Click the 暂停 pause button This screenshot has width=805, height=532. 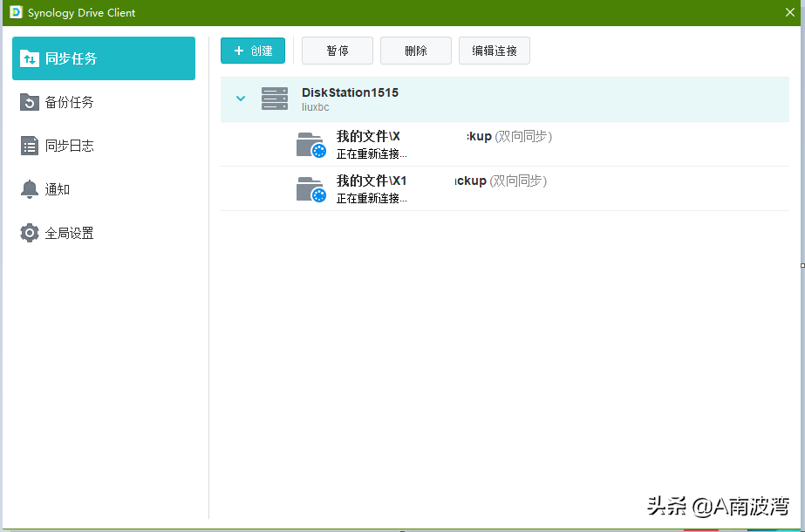click(338, 51)
